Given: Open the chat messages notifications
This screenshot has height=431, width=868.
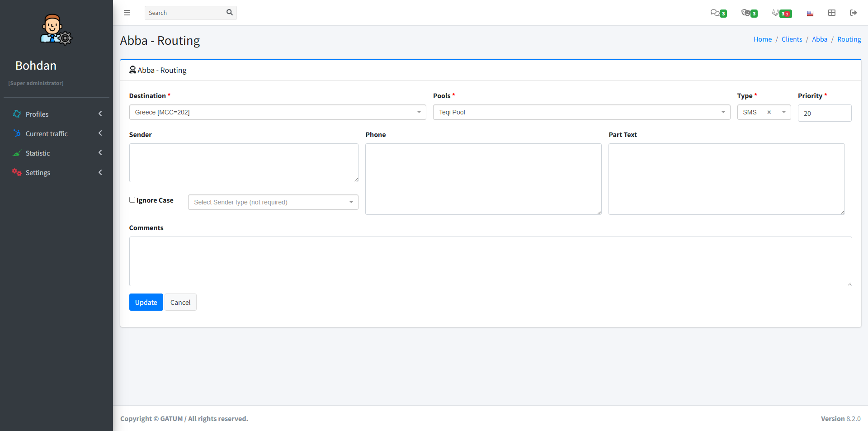Looking at the screenshot, I should [x=717, y=13].
